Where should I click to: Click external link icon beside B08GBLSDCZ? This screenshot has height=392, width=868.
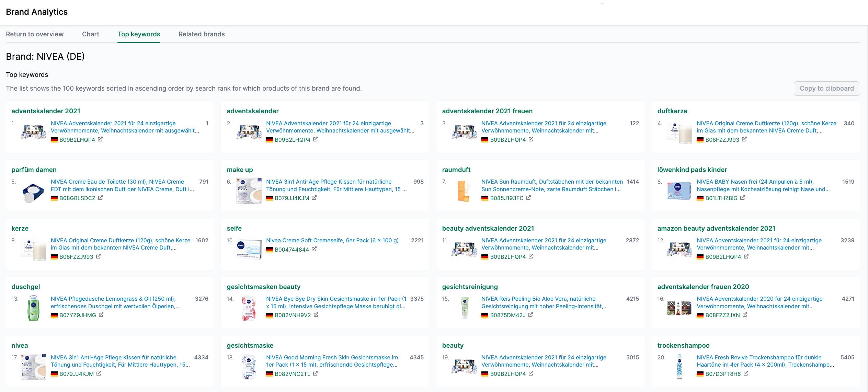[101, 198]
